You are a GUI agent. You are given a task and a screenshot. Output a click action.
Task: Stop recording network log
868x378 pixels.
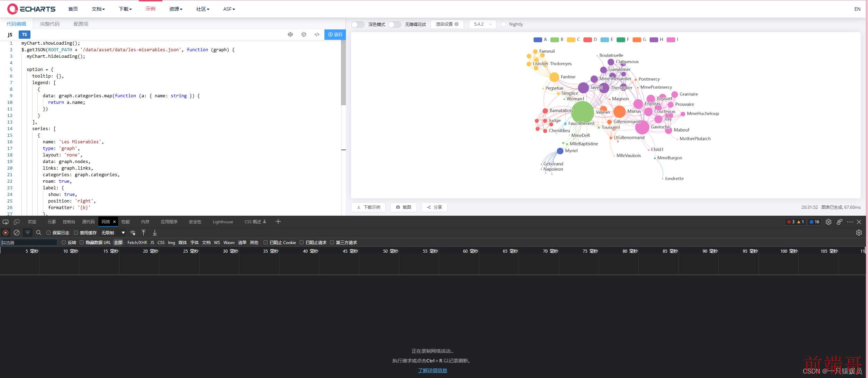6,233
